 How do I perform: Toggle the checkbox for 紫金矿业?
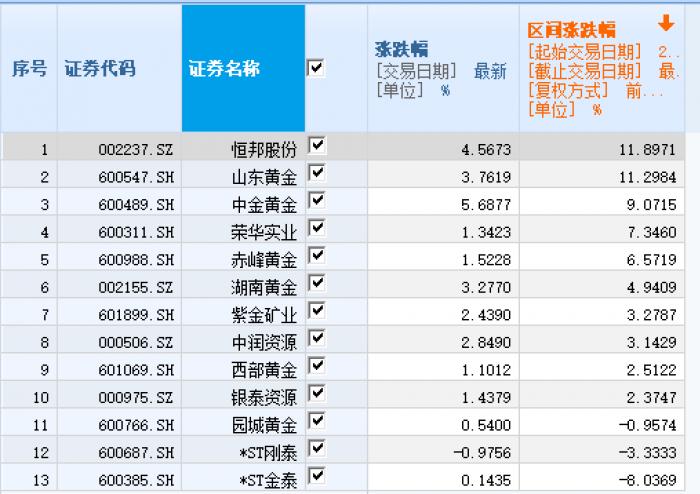tap(317, 311)
